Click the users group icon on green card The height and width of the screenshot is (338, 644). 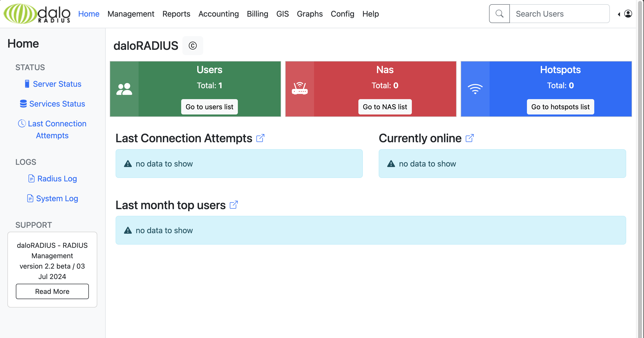coord(124,89)
